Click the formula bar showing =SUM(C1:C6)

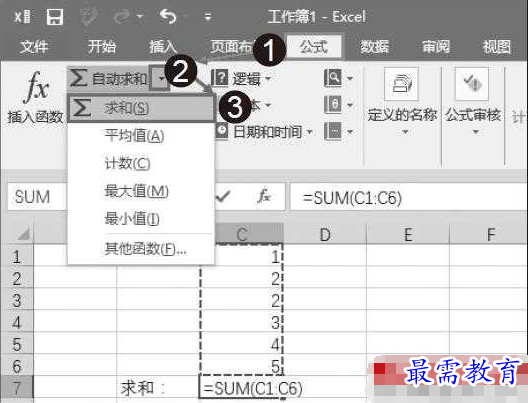click(408, 197)
